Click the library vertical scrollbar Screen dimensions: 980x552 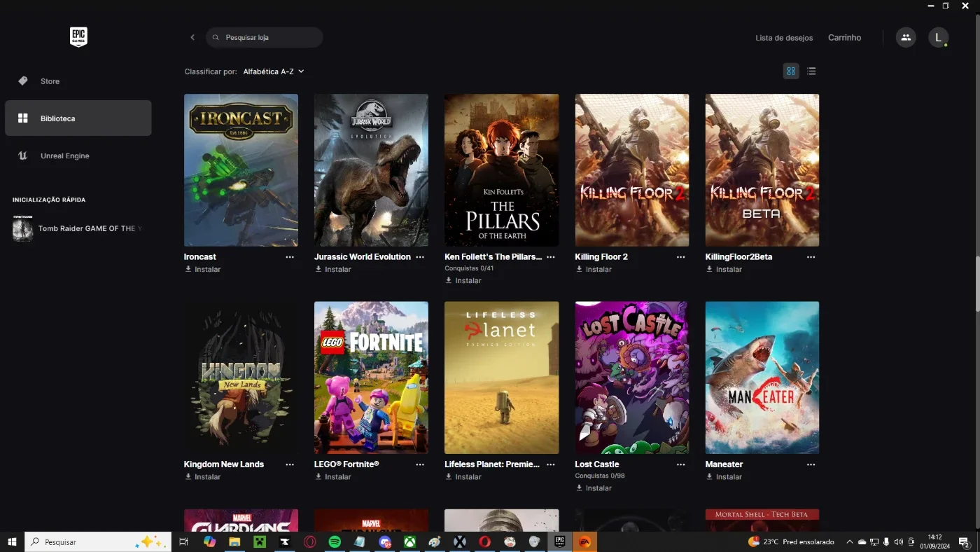pyautogui.click(x=977, y=283)
